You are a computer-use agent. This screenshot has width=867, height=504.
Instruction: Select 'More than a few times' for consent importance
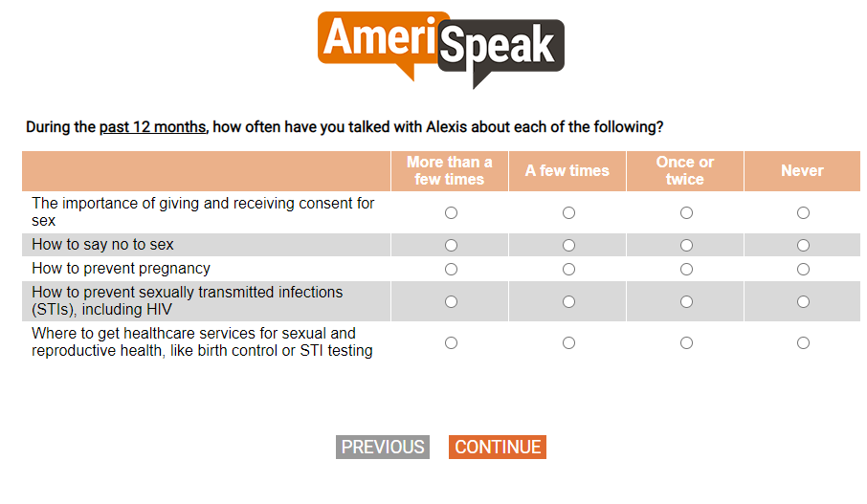tap(451, 212)
